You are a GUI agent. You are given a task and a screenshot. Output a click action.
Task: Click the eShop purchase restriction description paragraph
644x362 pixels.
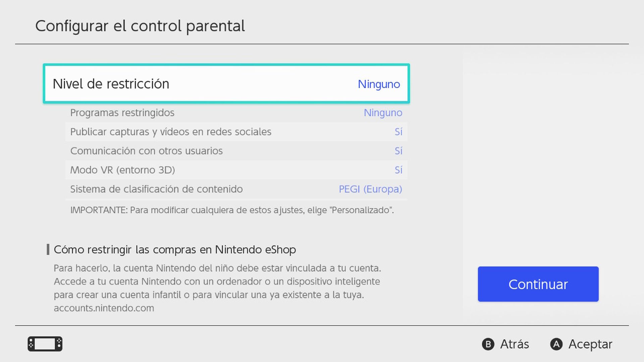coord(217,288)
